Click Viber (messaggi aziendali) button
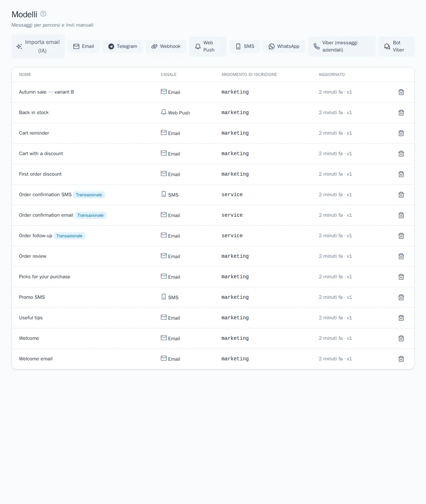The height and width of the screenshot is (504, 426). tap(342, 46)
